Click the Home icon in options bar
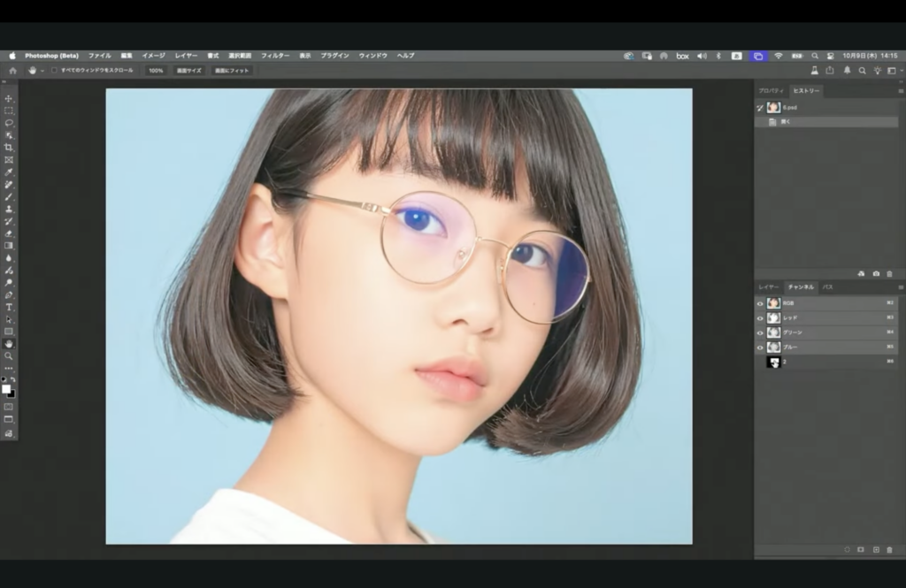This screenshot has width=906, height=588. point(12,70)
